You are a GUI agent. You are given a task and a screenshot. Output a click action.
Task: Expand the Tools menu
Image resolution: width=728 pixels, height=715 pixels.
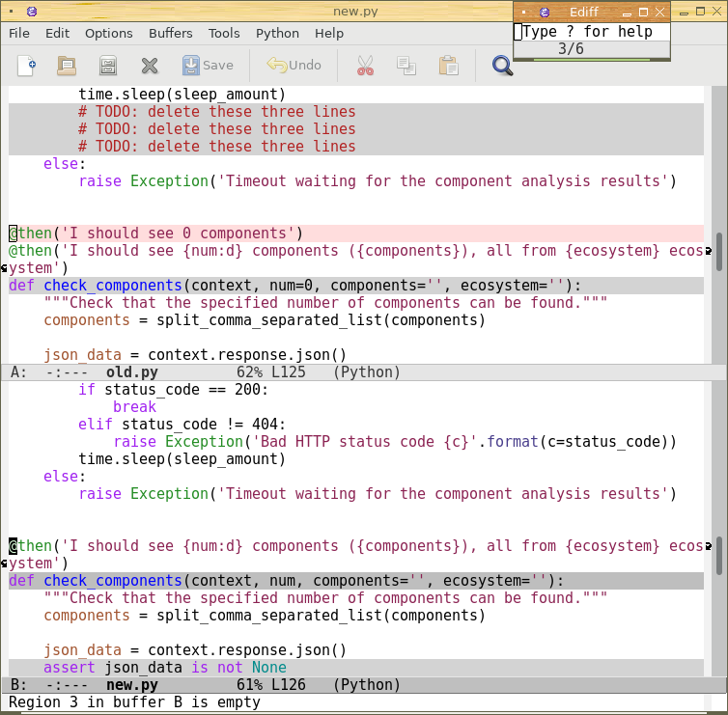224,33
